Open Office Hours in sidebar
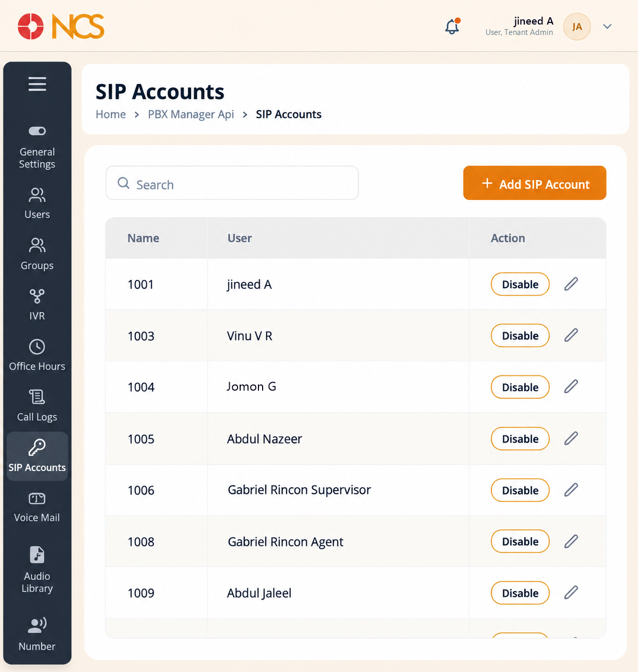This screenshot has width=638, height=672. 37,356
